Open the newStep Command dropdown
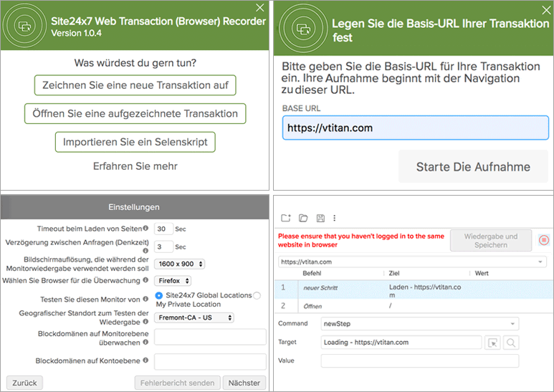Screen dimensions: 554x392 (x=420, y=323)
